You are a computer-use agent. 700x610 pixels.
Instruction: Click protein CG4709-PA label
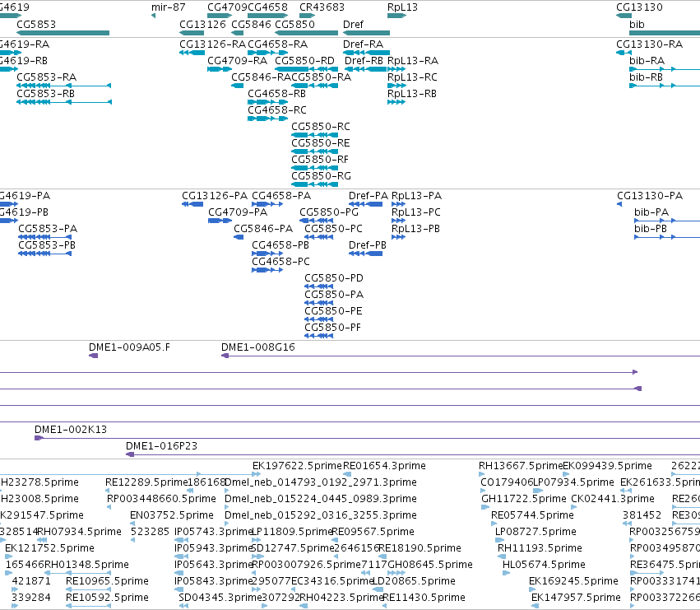point(238,212)
